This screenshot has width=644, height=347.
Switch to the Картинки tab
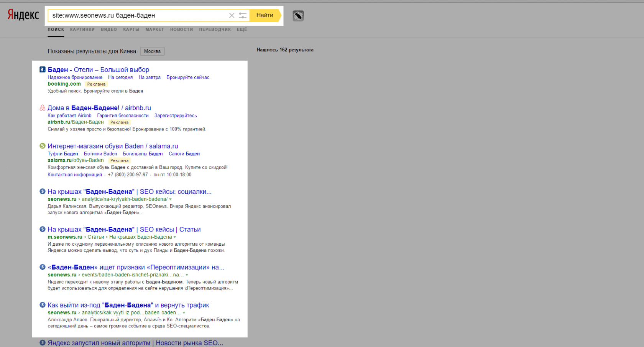(82, 30)
